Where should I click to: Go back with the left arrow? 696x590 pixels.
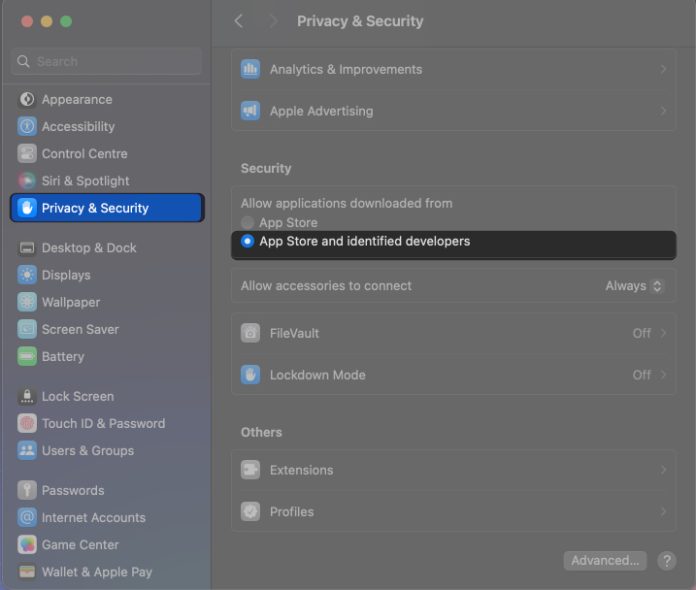click(x=239, y=21)
